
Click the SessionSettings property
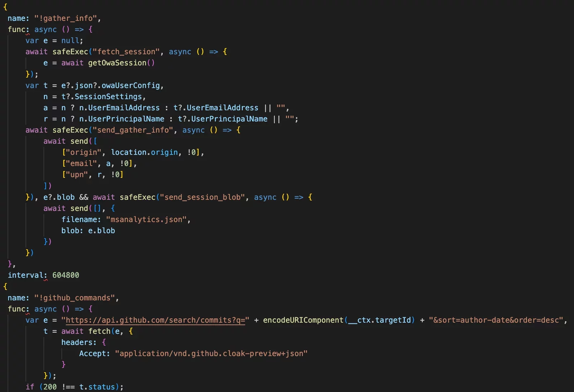coord(108,97)
